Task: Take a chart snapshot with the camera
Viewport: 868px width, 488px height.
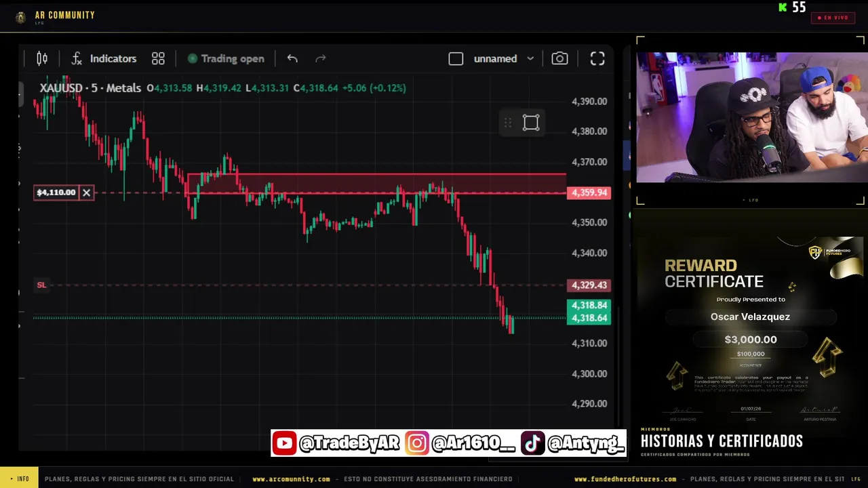Action: tap(559, 59)
